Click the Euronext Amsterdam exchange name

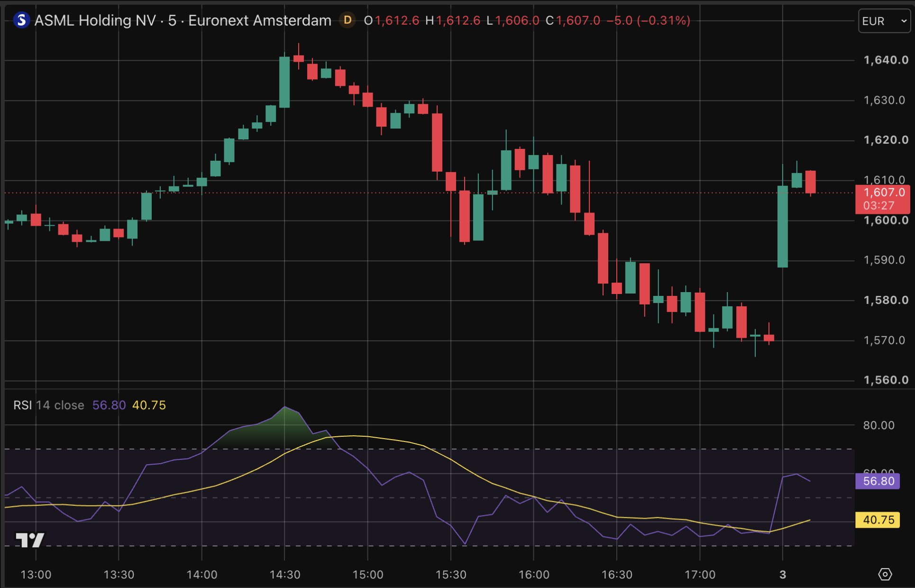point(260,20)
